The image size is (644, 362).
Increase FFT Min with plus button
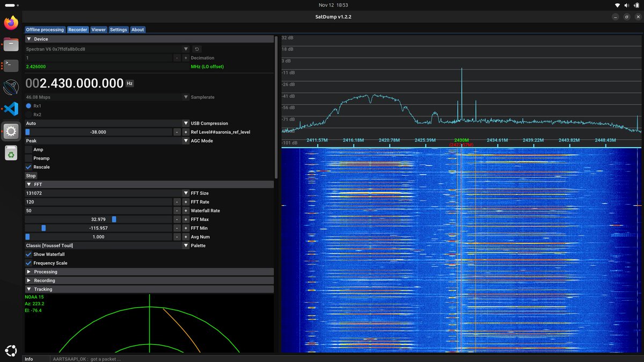[x=186, y=228]
